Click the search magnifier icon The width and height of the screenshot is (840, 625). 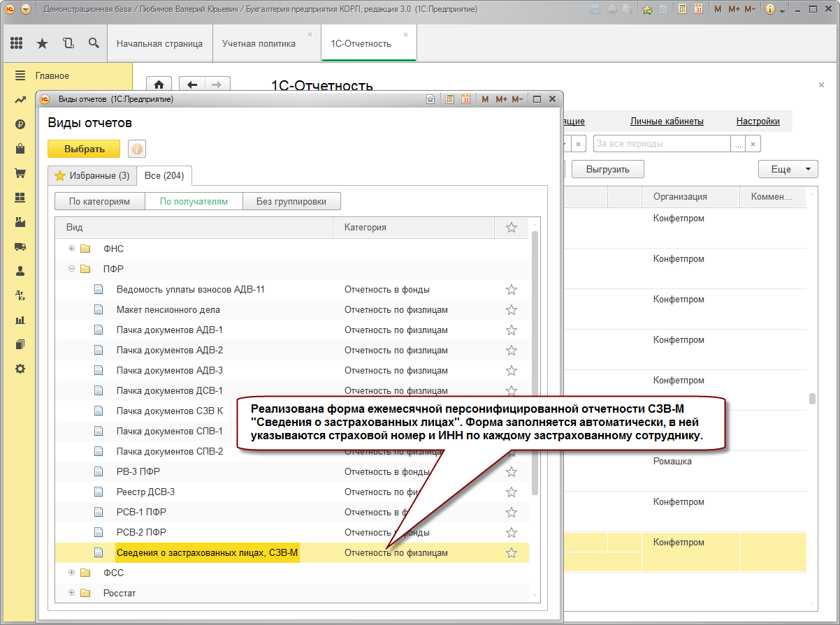(94, 43)
